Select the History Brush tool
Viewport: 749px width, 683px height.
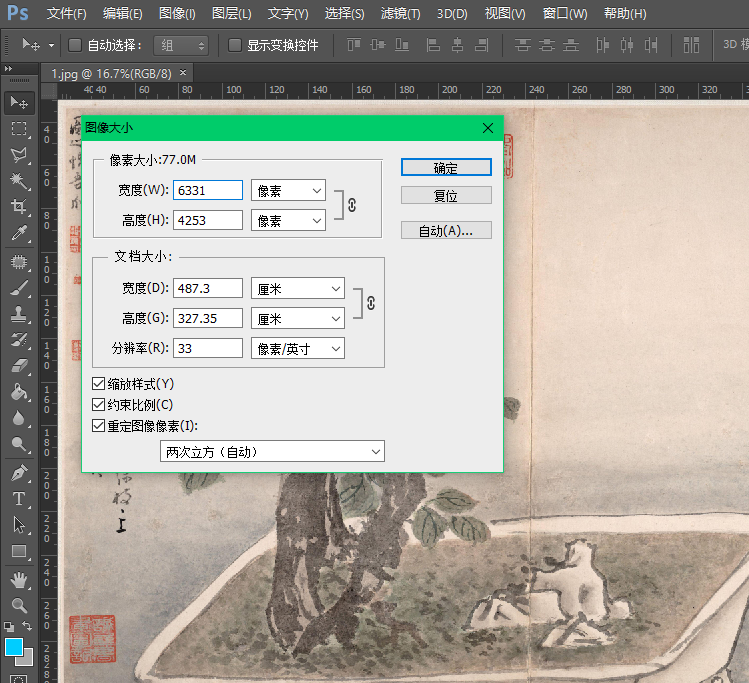(19, 340)
